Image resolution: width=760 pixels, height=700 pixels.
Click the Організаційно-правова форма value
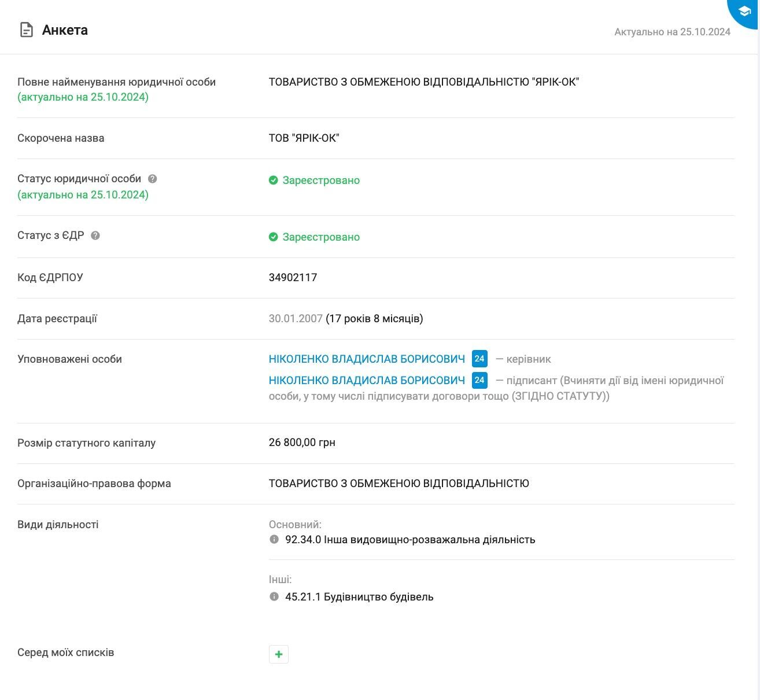(399, 484)
